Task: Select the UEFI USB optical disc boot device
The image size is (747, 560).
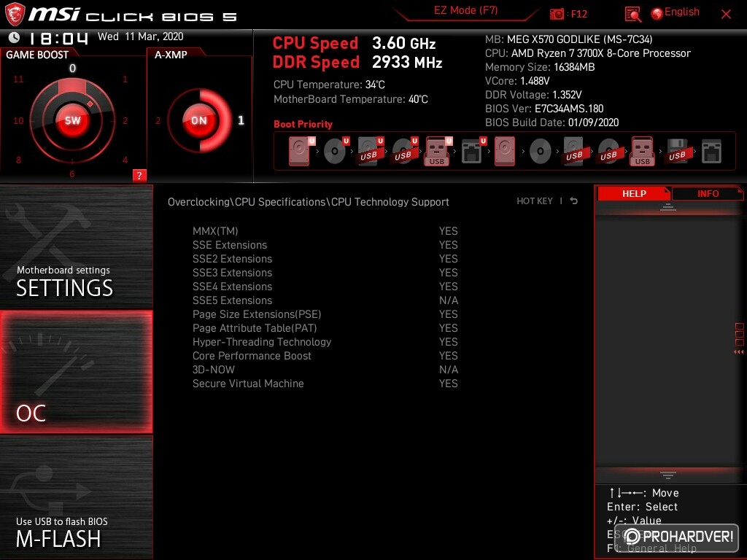Action: (404, 151)
